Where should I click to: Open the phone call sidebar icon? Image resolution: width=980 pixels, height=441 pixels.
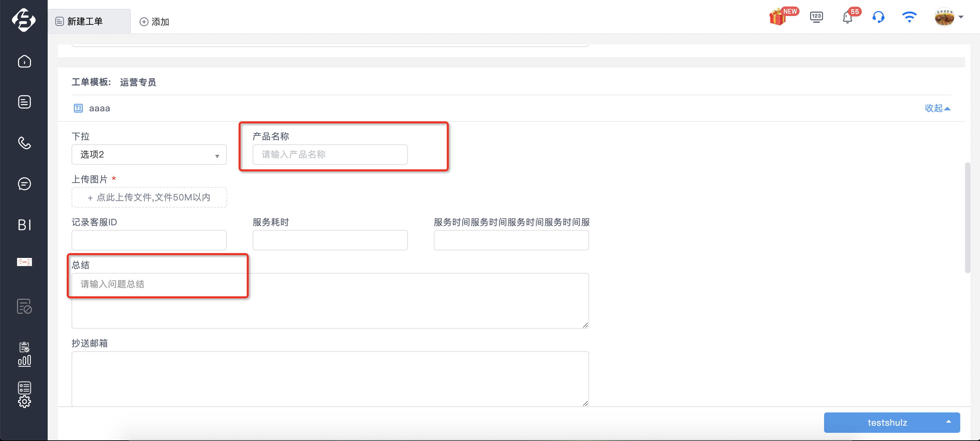pos(25,143)
